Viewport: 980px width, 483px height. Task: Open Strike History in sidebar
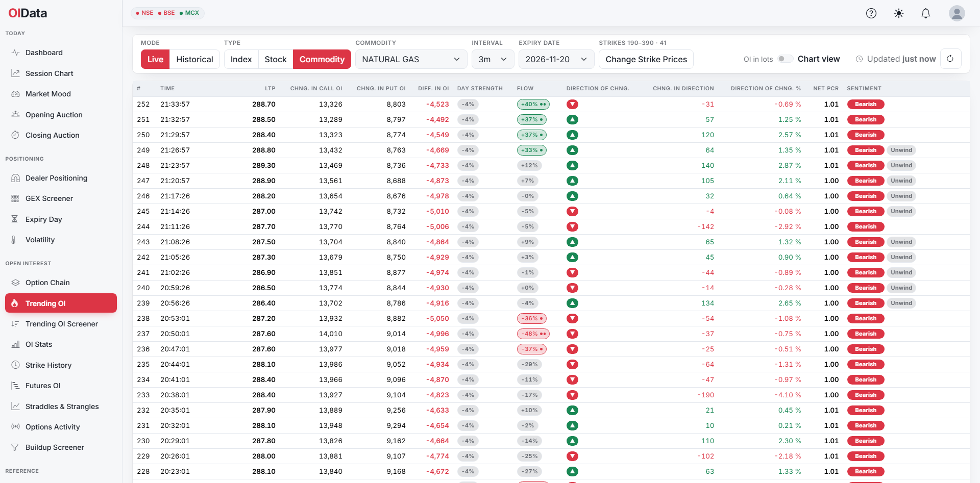pos(61,365)
